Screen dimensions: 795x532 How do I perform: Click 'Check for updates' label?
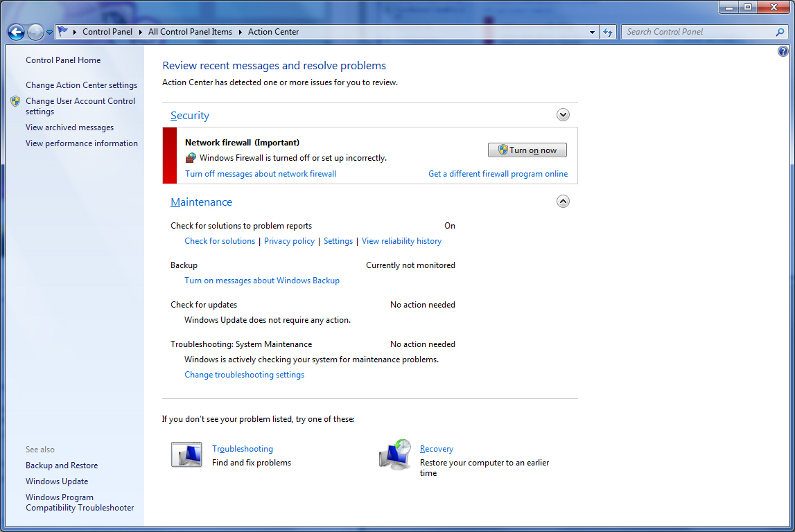point(204,305)
